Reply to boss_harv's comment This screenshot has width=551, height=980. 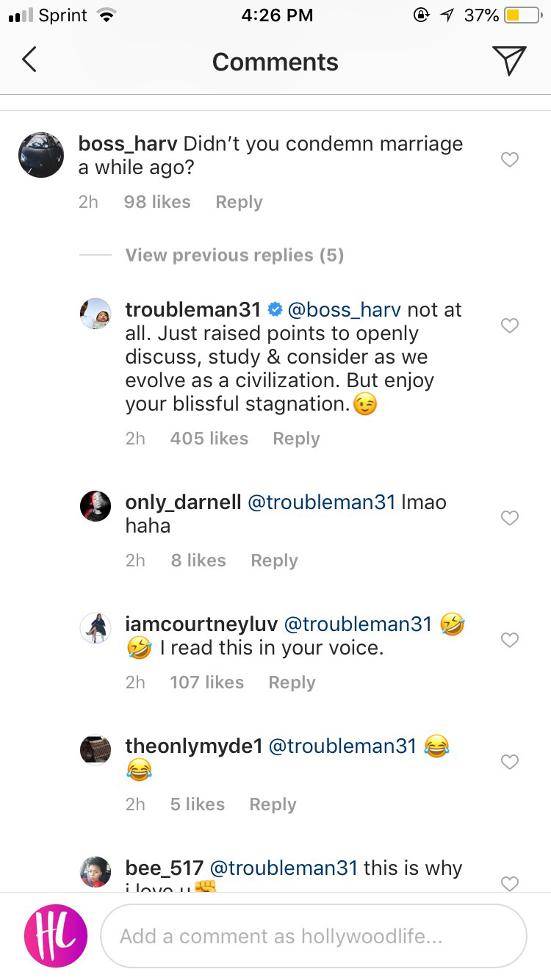(239, 202)
